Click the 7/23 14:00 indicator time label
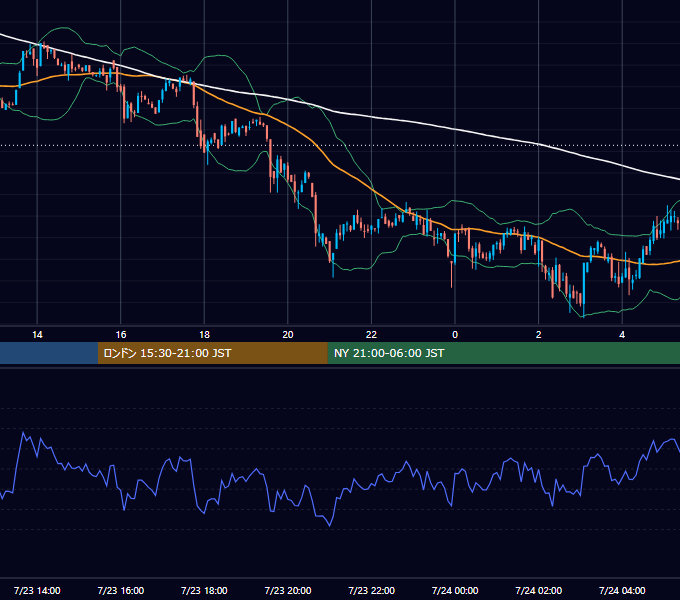The height and width of the screenshot is (600, 680). (x=37, y=590)
